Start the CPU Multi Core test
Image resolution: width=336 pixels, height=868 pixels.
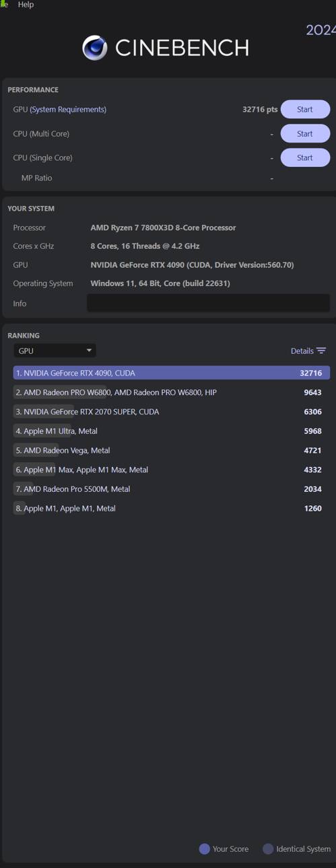(305, 133)
